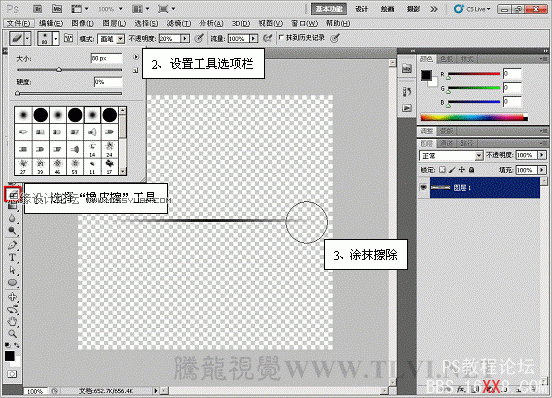
Task: Toggle the brush preset picker arrow
Action: [x=56, y=38]
